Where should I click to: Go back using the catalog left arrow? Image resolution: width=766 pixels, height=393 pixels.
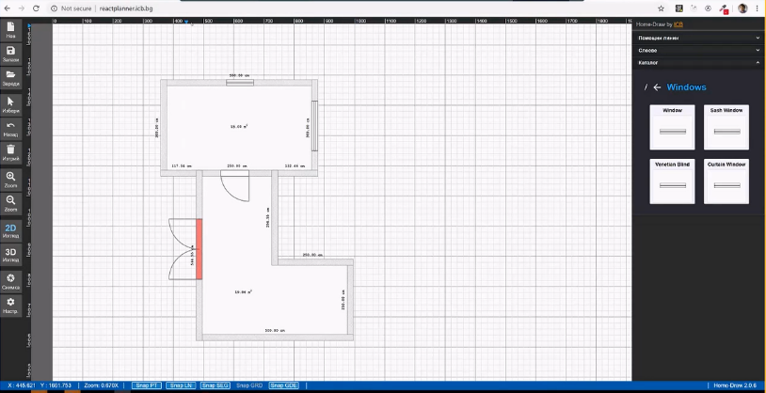pos(657,87)
